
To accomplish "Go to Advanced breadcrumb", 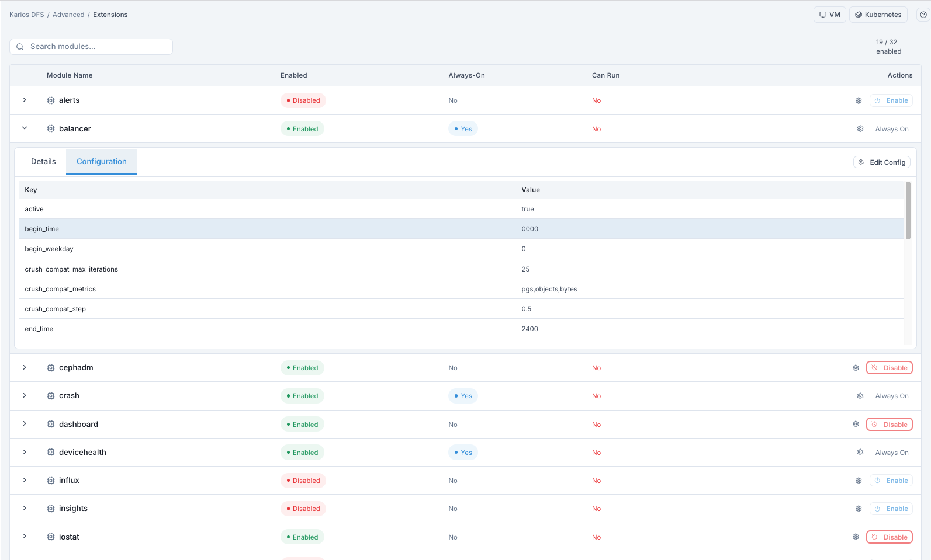I will (68, 15).
